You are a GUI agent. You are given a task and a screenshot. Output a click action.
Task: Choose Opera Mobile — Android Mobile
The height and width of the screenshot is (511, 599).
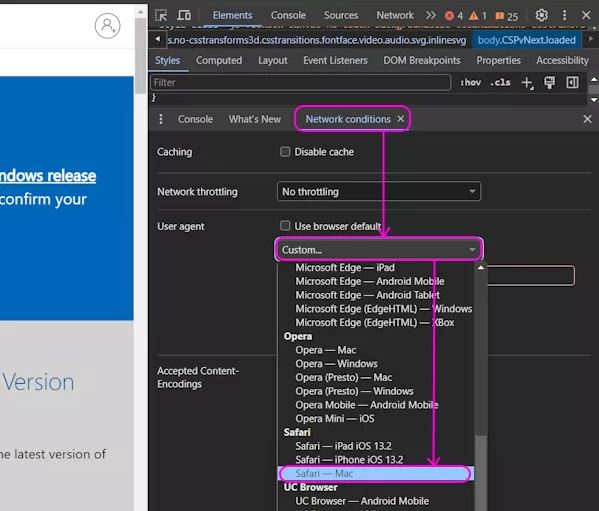point(366,405)
